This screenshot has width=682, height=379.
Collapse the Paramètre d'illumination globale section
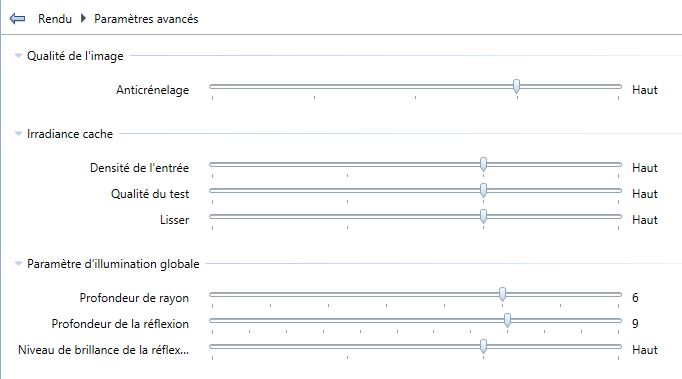point(18,264)
